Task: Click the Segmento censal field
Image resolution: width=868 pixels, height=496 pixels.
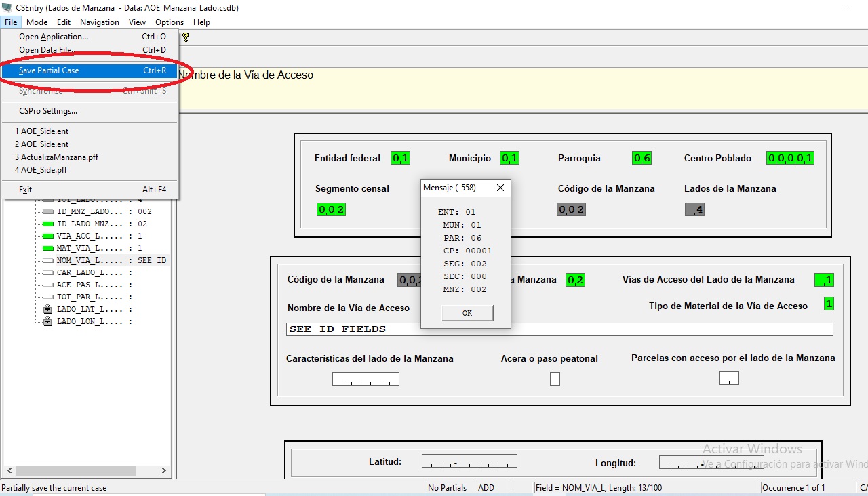Action: tap(332, 209)
